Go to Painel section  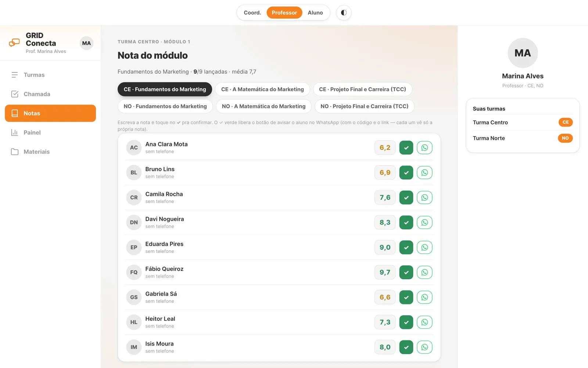(50, 132)
